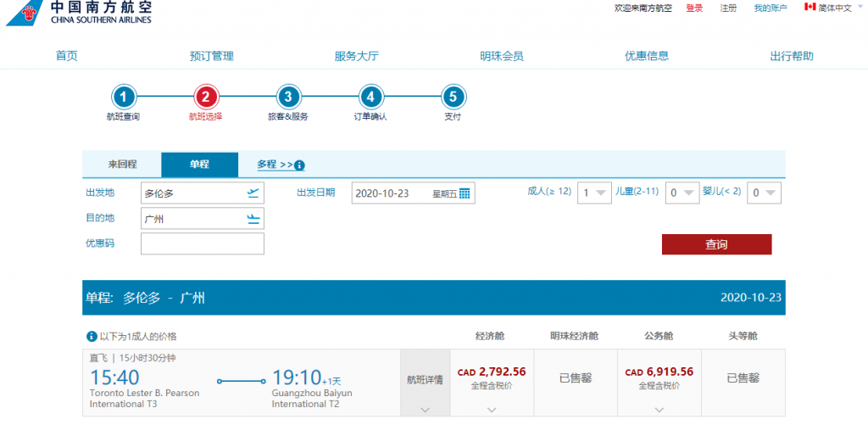Open the 出行帮助 menu
This screenshot has height=425, width=868.
pyautogui.click(x=792, y=56)
